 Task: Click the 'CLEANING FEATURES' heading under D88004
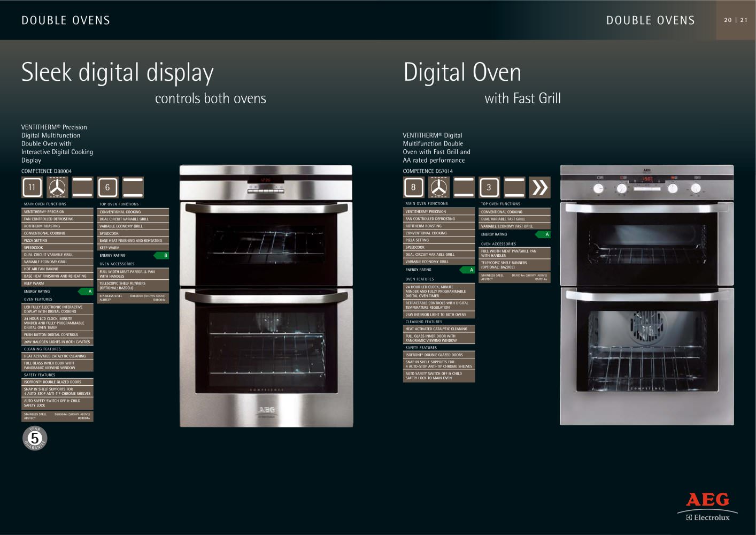42,349
